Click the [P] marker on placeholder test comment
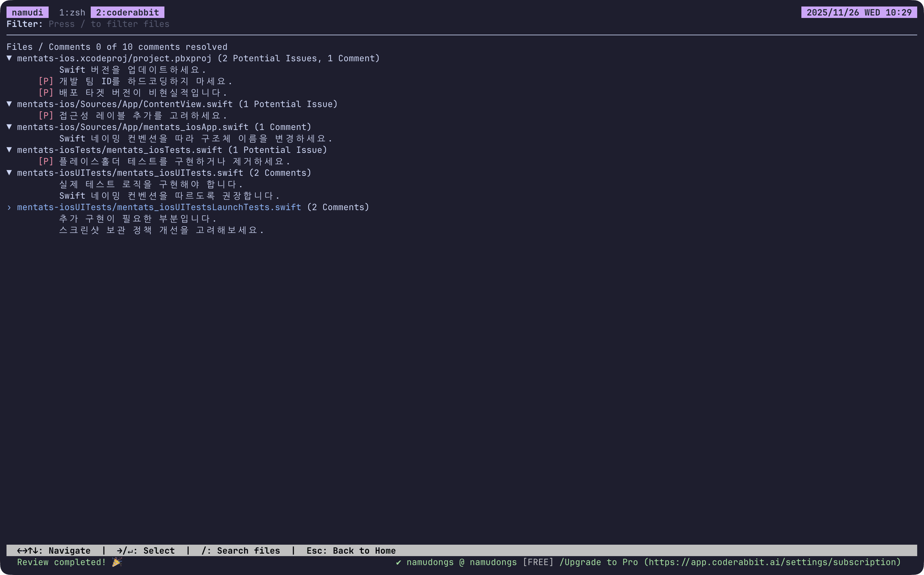 (x=46, y=161)
